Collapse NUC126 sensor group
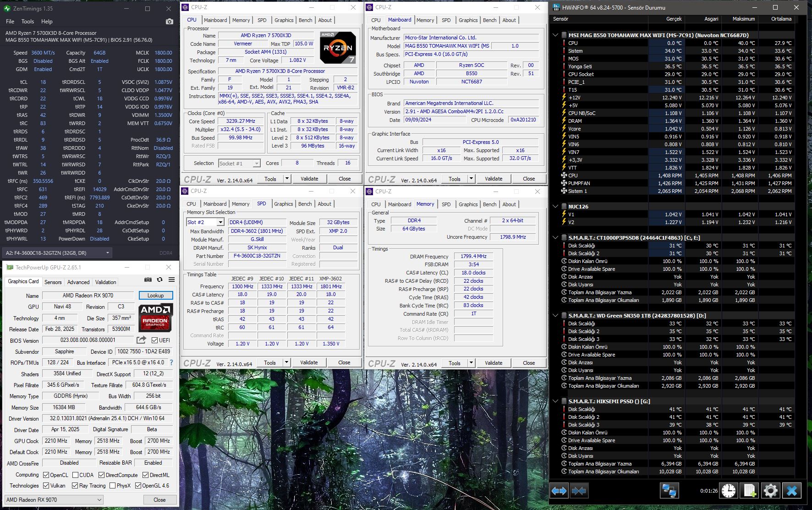The width and height of the screenshot is (812, 510). click(555, 206)
